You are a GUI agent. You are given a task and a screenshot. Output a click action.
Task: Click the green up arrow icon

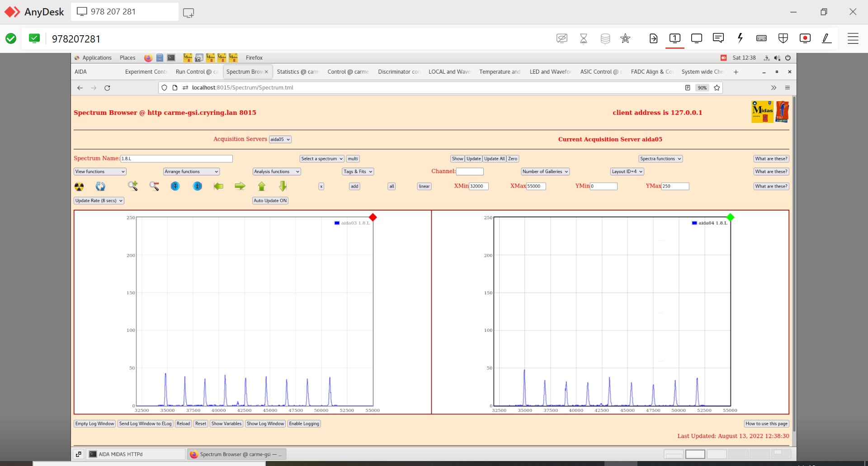(261, 186)
